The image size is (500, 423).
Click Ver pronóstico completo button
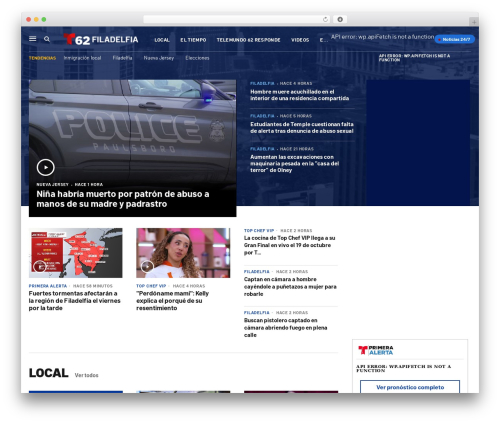coord(410,387)
